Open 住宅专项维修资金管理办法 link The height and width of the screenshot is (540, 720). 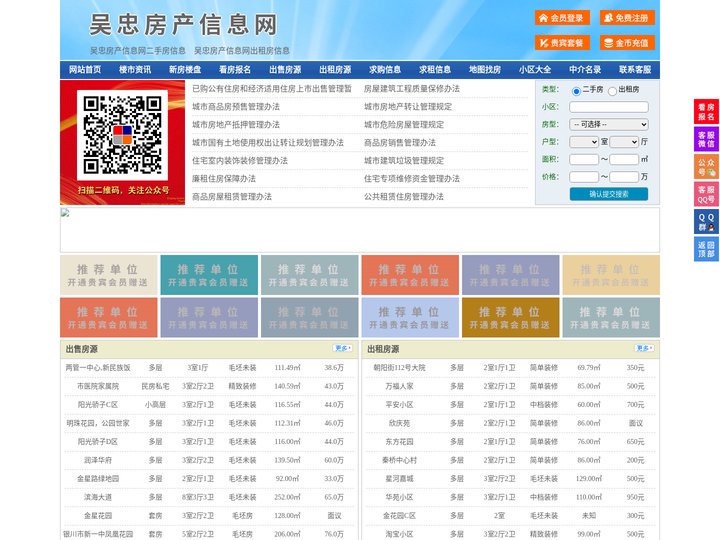click(412, 179)
